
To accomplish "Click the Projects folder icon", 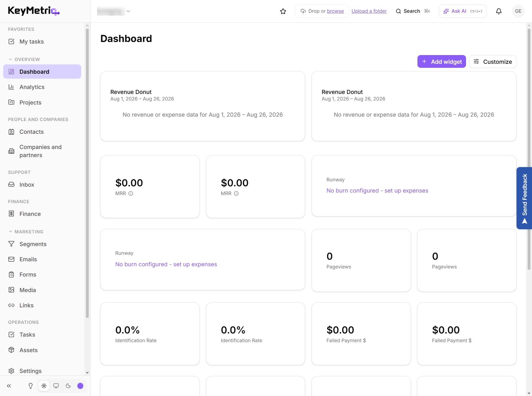I will (12, 102).
